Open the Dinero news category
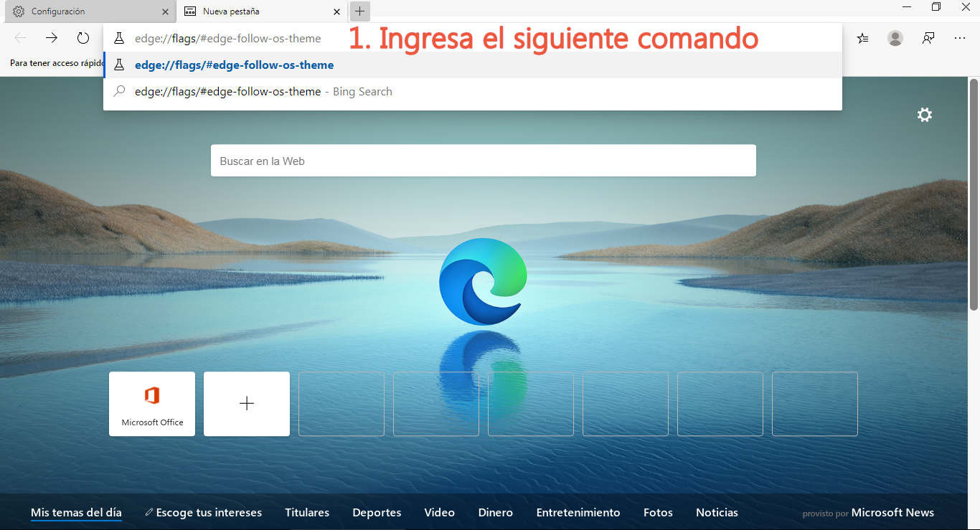The width and height of the screenshot is (980, 530). (496, 513)
